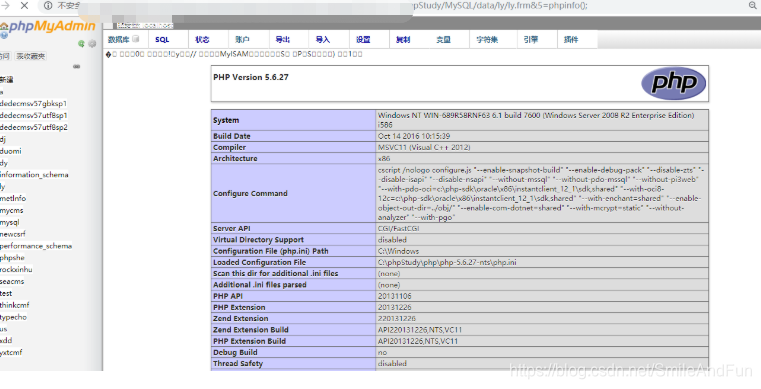The height and width of the screenshot is (389, 761).
Task: Click the C:\Windows configuration path value
Action: [x=398, y=251]
